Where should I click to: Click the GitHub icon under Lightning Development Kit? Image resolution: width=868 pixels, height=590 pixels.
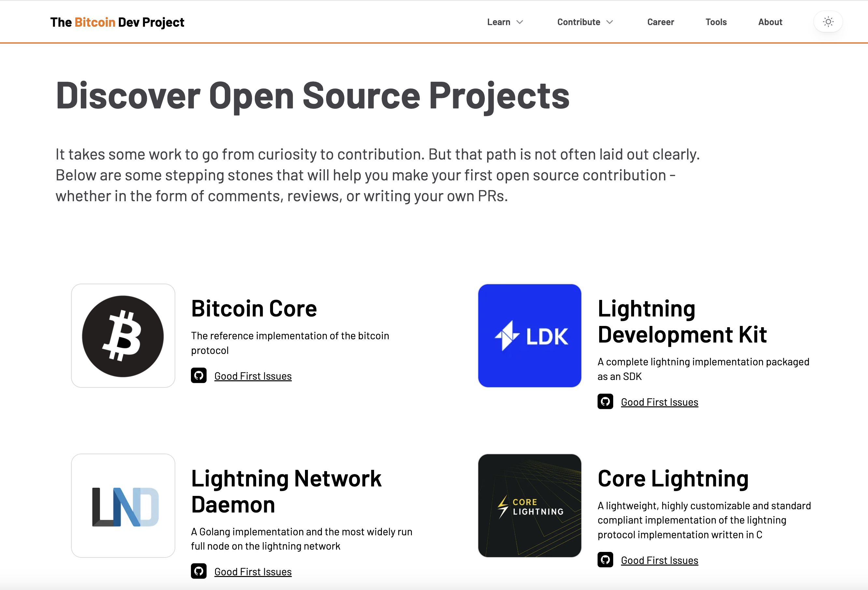point(605,401)
